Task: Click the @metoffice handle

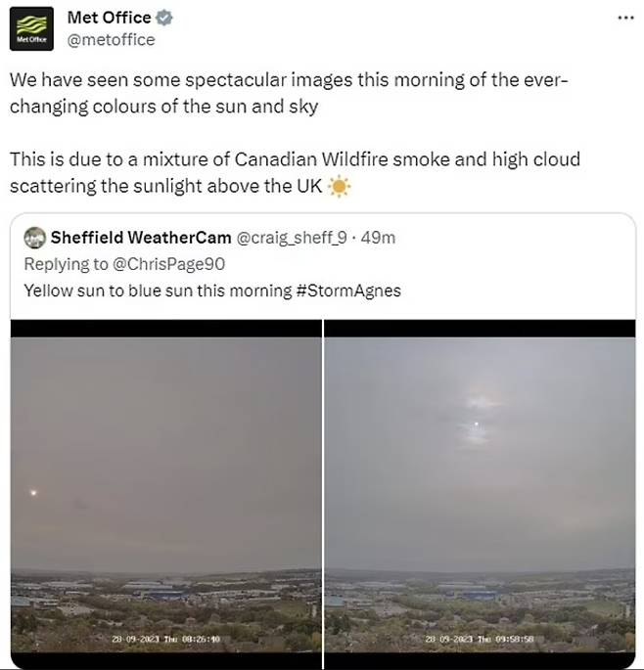Action: tap(111, 40)
